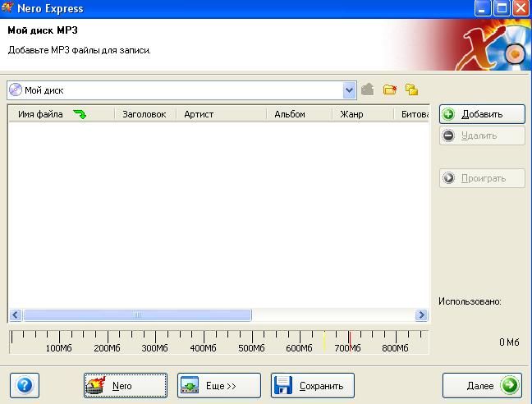532x404 pixels.
Task: Click the horizontal scrollbar thumb under the file list
Action: (137, 314)
